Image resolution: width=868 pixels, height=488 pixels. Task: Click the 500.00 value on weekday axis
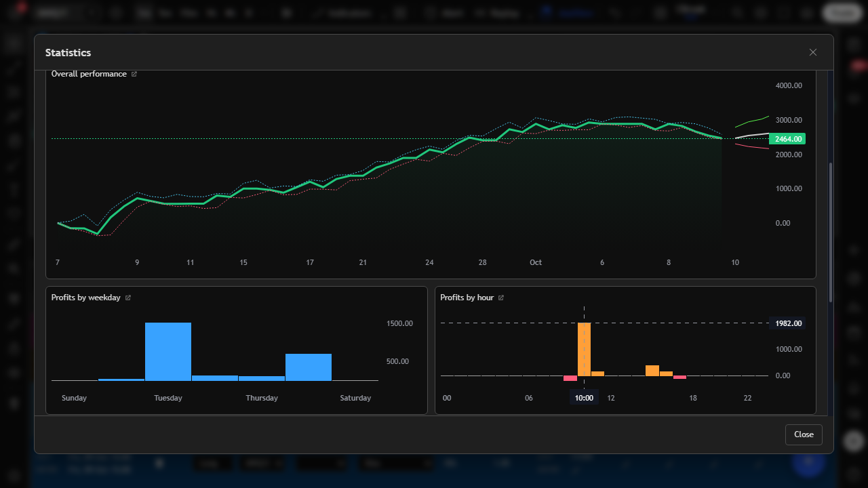[398, 361]
